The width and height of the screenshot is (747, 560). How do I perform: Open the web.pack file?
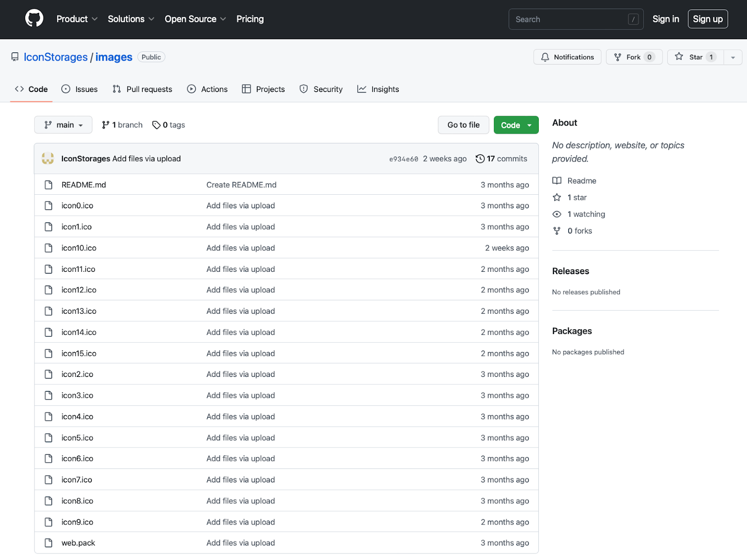(x=78, y=543)
